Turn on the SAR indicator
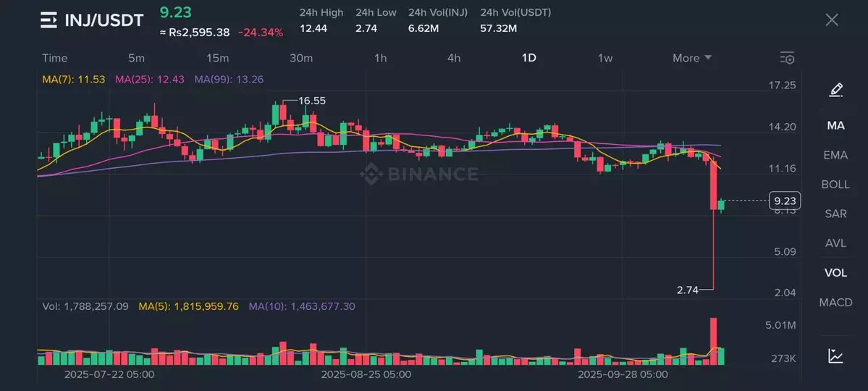Viewport: 868px width, 391px height. 835,214
